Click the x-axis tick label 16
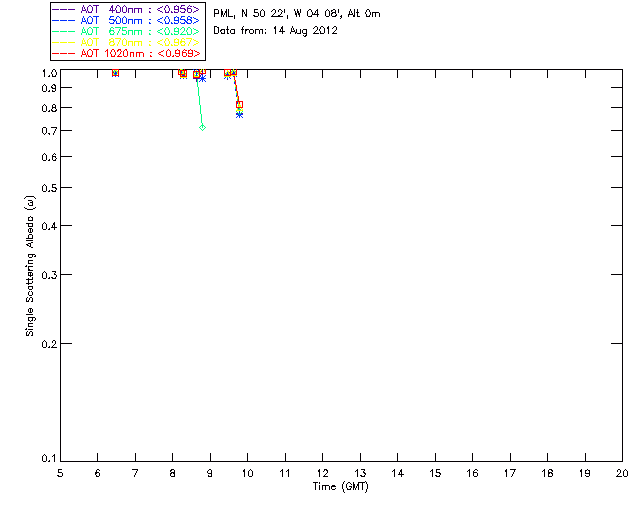The height and width of the screenshot is (512, 640). point(473,473)
